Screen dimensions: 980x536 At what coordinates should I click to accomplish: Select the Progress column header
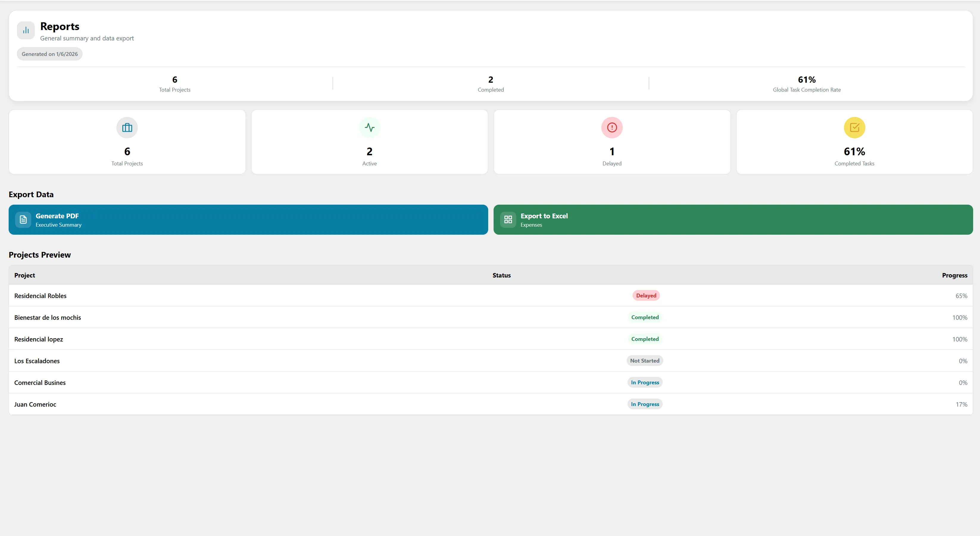954,275
